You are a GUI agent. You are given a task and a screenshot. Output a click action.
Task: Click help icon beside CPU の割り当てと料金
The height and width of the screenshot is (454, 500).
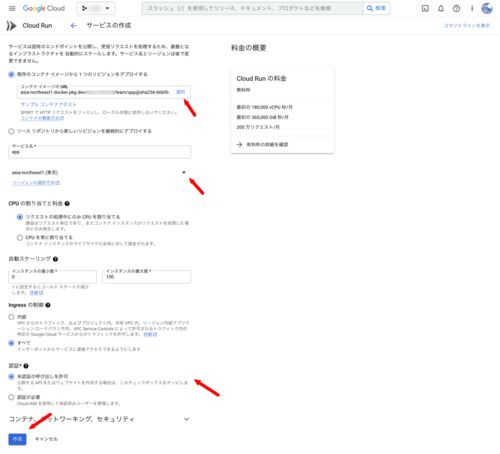click(67, 203)
